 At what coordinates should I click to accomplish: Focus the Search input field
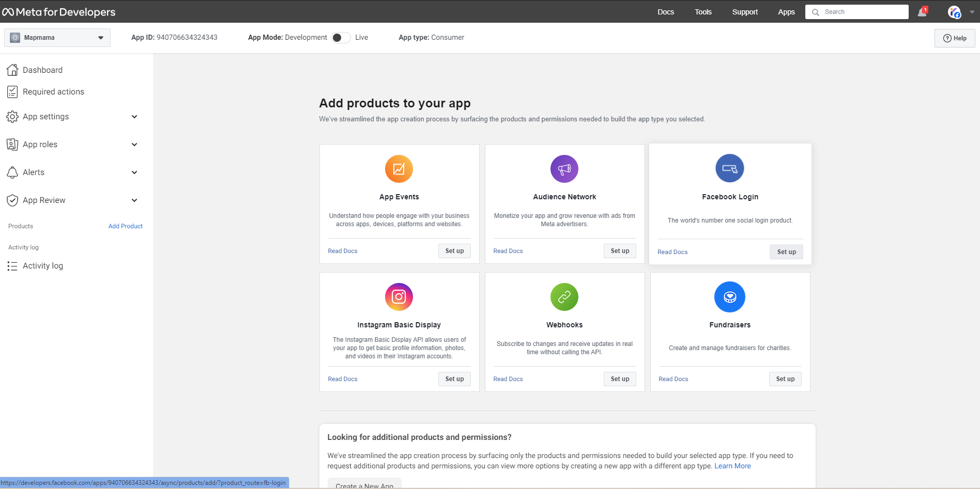(x=857, y=12)
